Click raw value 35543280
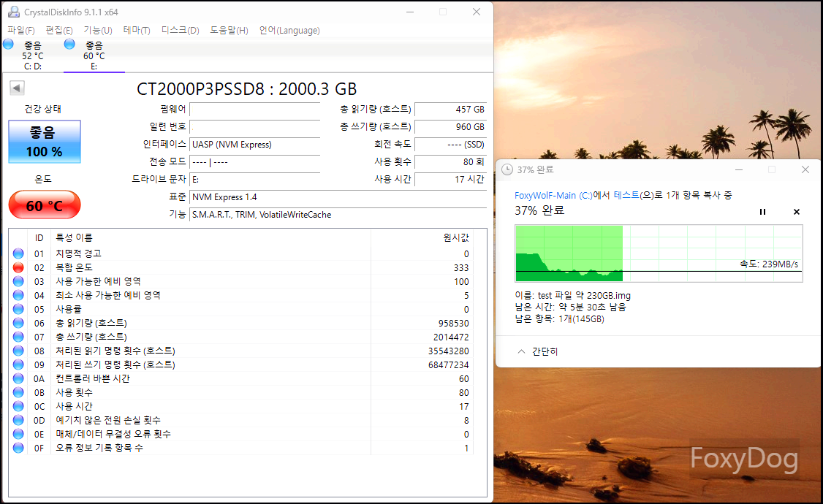This screenshot has width=823, height=504. pyautogui.click(x=448, y=351)
